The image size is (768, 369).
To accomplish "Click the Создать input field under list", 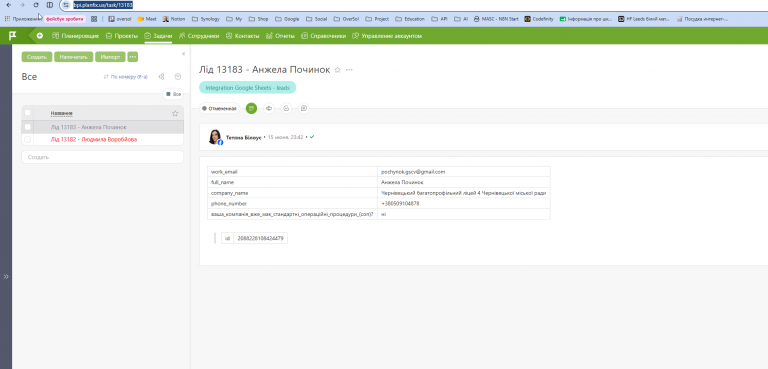I will (x=102, y=157).
